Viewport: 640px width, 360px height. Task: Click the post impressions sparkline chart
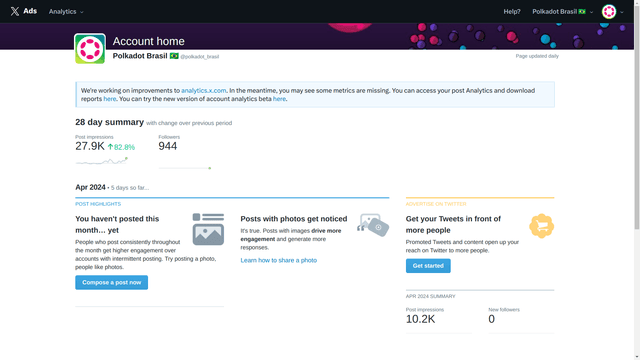point(102,161)
